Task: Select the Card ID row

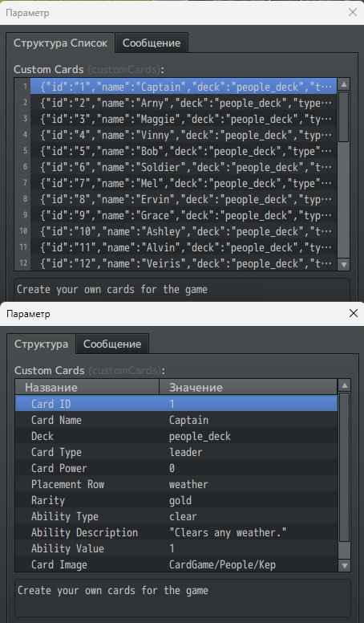Action: click(176, 404)
